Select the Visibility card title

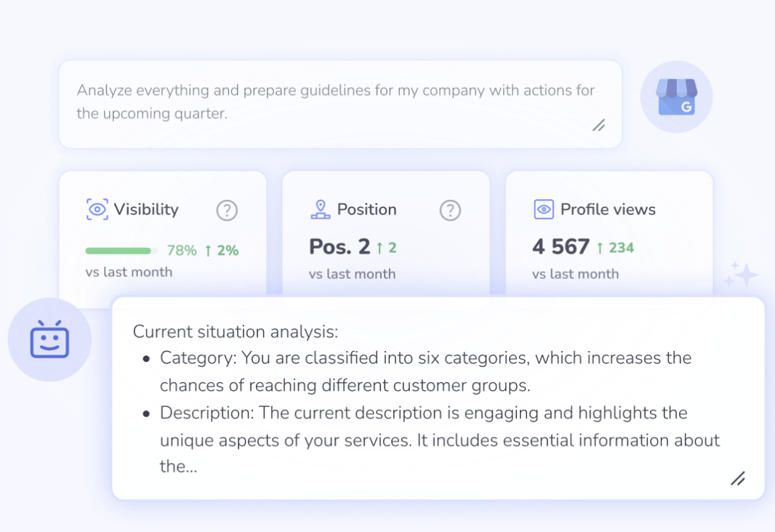click(x=146, y=209)
